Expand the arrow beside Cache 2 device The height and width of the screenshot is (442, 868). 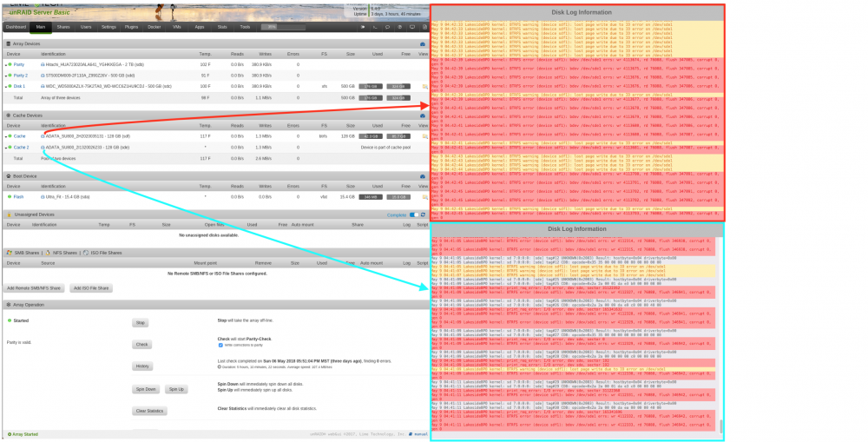tap(6, 148)
